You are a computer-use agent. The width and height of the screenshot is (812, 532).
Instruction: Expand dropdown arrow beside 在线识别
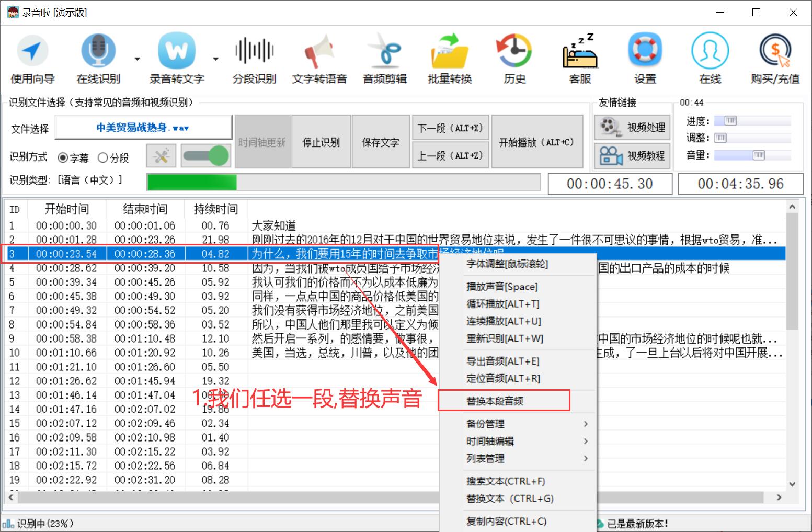point(137,59)
